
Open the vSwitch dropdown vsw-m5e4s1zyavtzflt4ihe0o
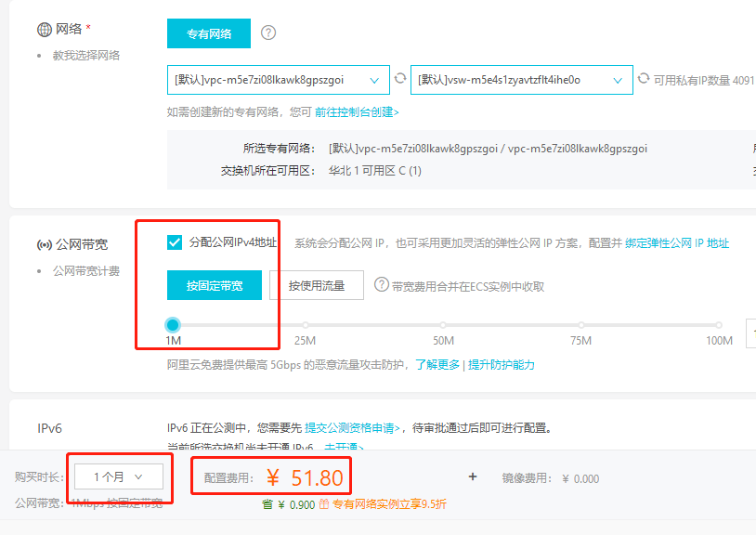point(522,80)
